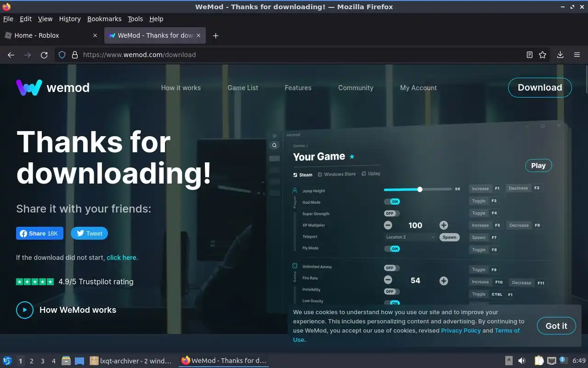The width and height of the screenshot is (588, 368).
Task: Open How it works nav link
Action: (181, 88)
